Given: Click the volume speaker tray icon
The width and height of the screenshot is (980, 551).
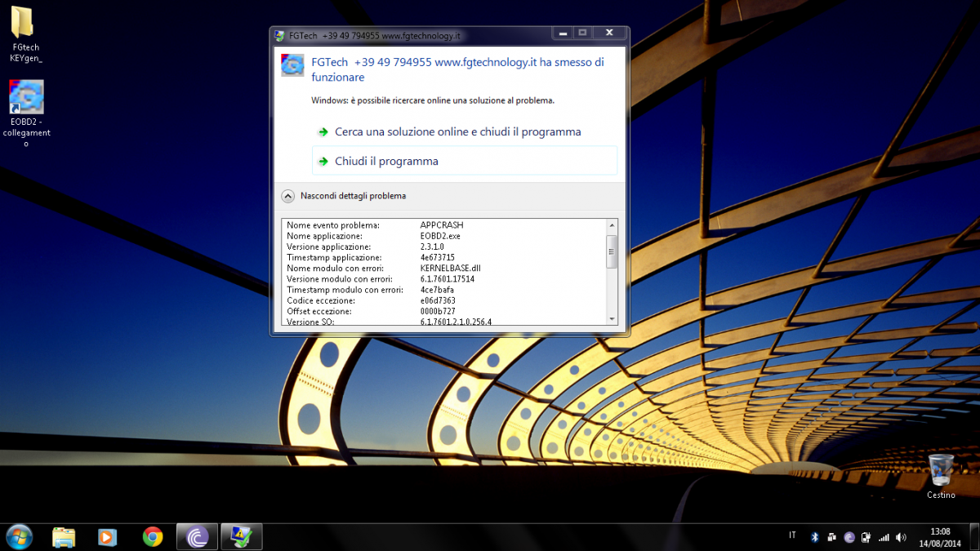Looking at the screenshot, I should (901, 537).
